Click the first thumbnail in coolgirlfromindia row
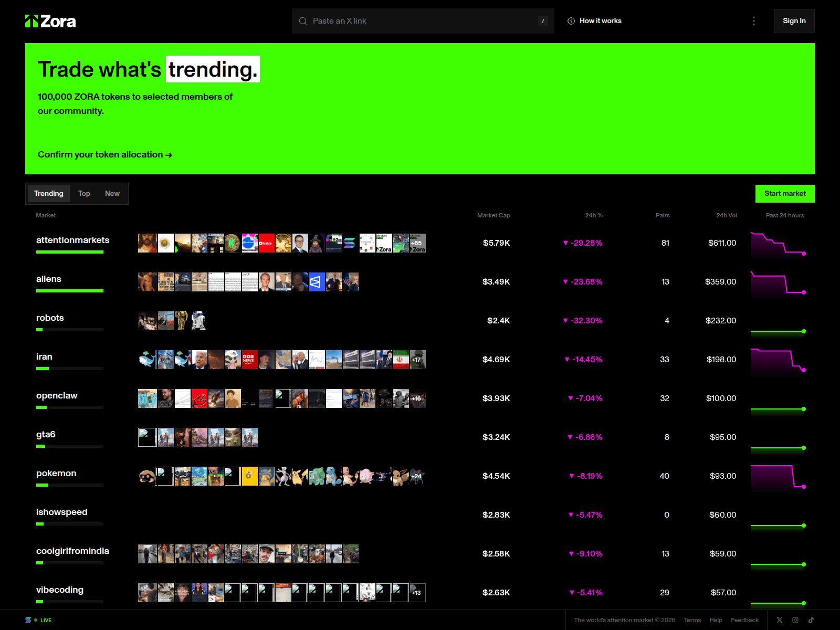The height and width of the screenshot is (630, 840). [x=147, y=554]
